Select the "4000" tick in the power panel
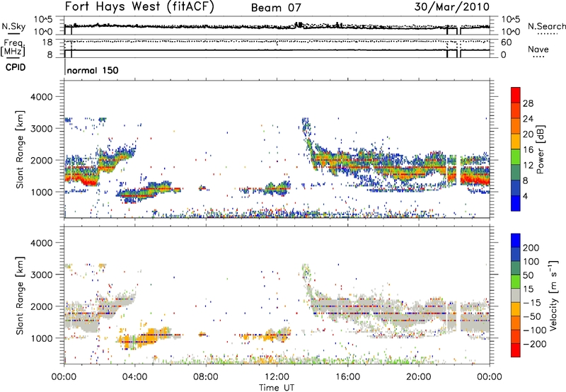 pos(41,97)
